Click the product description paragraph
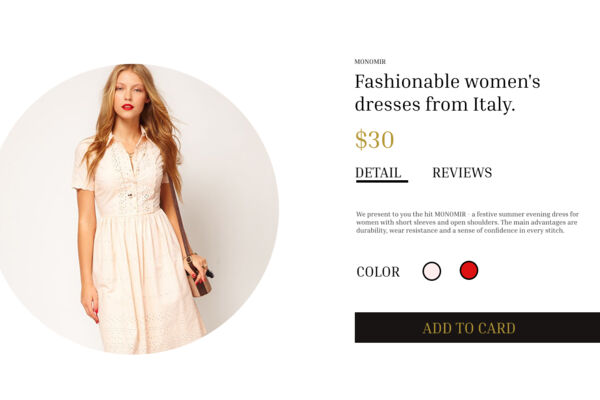Image resolution: width=600 pixels, height=400 pixels. [x=467, y=222]
